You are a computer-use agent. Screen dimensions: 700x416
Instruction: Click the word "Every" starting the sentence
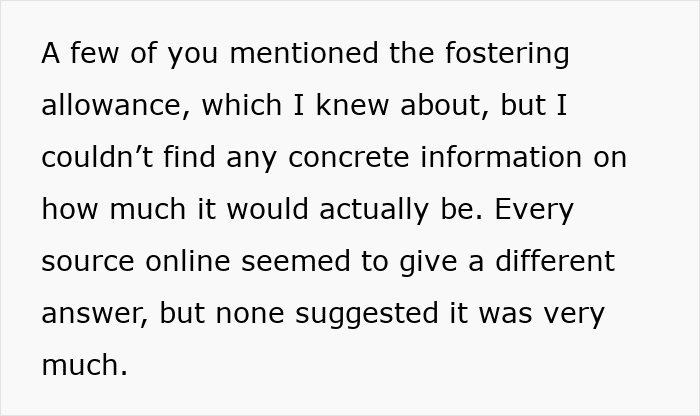tap(534, 209)
